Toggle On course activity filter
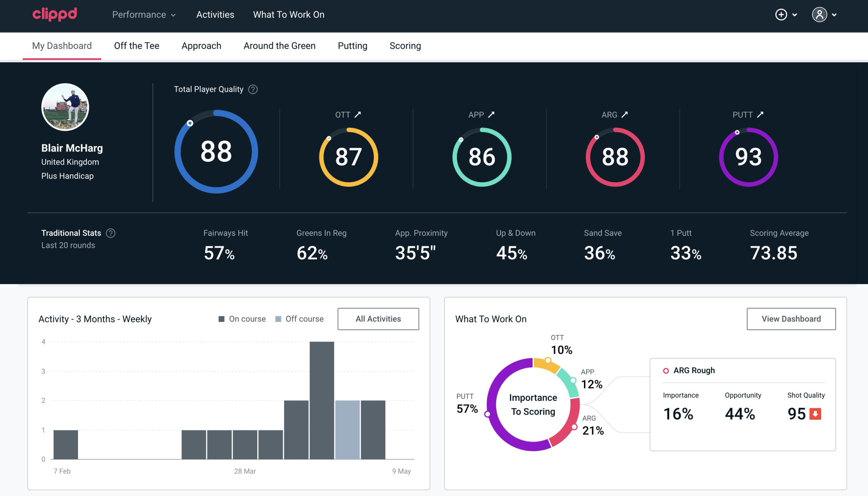868x496 pixels. (241, 319)
